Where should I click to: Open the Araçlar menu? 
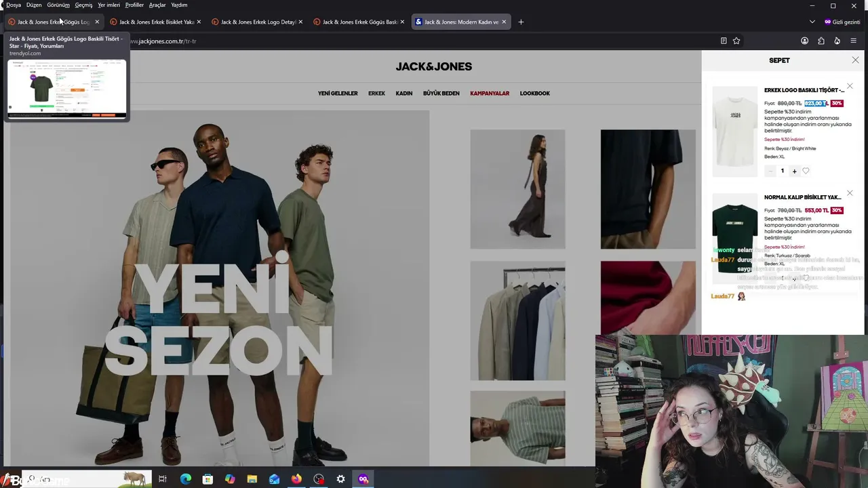tap(157, 5)
